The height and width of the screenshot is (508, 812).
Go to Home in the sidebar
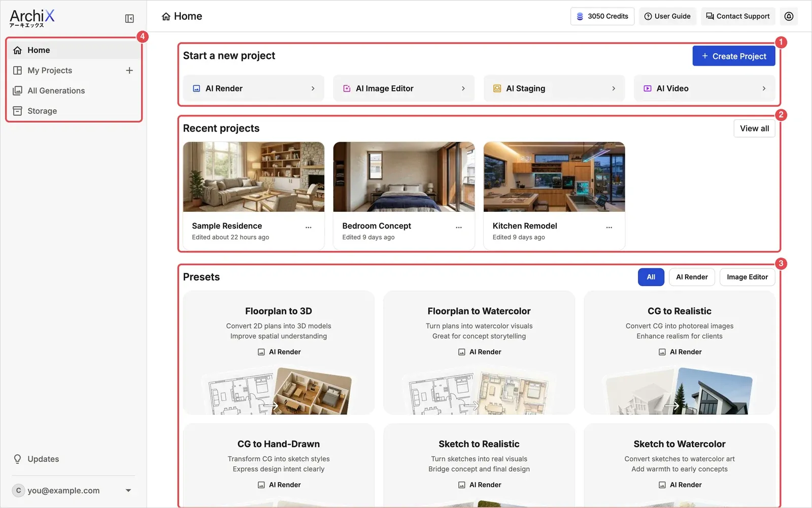coord(74,50)
